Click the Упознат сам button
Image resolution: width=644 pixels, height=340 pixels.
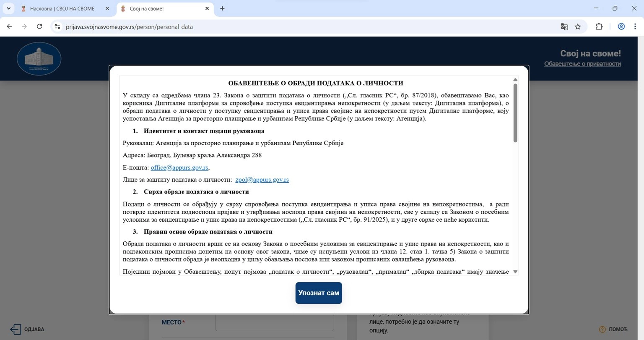click(x=319, y=293)
